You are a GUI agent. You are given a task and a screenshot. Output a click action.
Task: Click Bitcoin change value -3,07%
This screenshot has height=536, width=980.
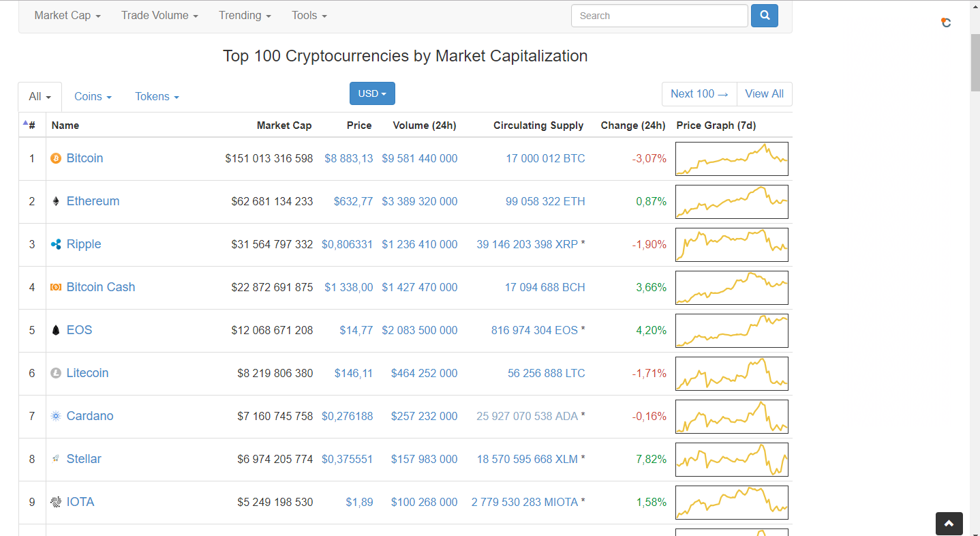pos(649,158)
